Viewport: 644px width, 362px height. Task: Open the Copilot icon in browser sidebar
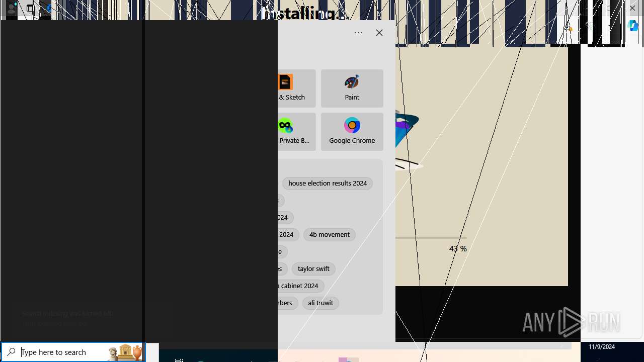(633, 27)
